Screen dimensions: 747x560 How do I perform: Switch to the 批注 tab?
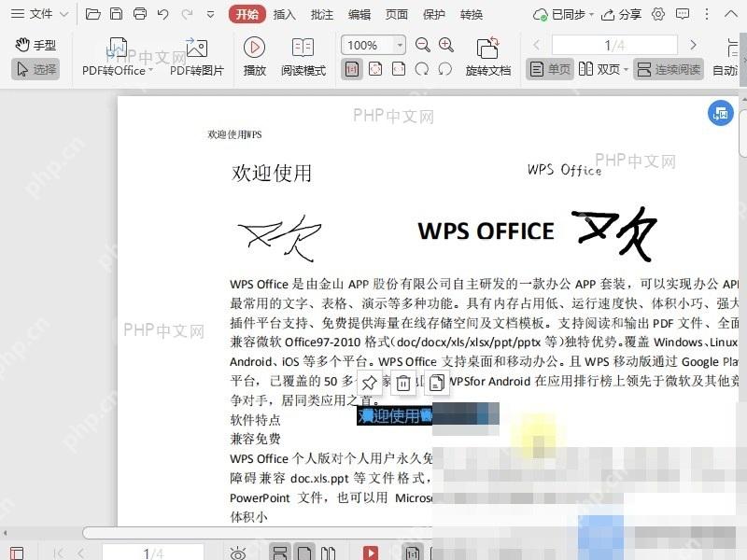(321, 15)
